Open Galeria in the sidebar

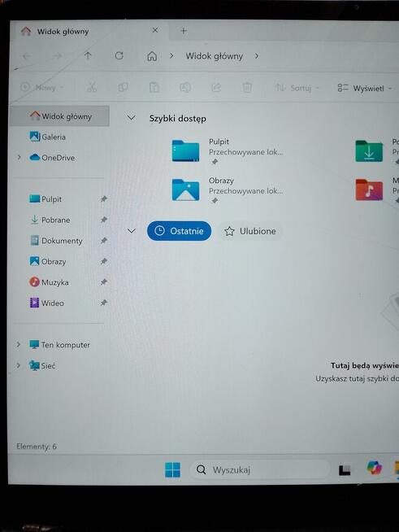47,137
